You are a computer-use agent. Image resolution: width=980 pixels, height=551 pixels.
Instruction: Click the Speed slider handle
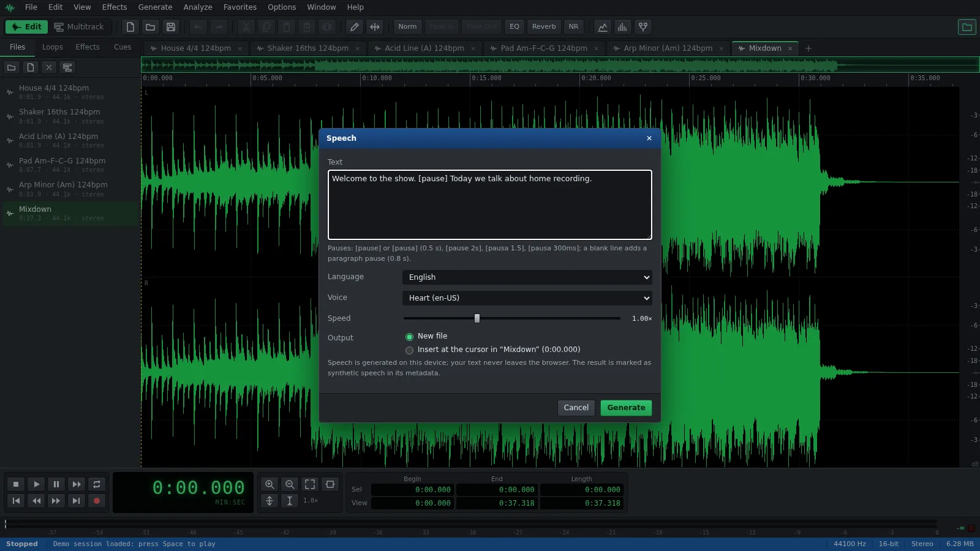click(477, 318)
